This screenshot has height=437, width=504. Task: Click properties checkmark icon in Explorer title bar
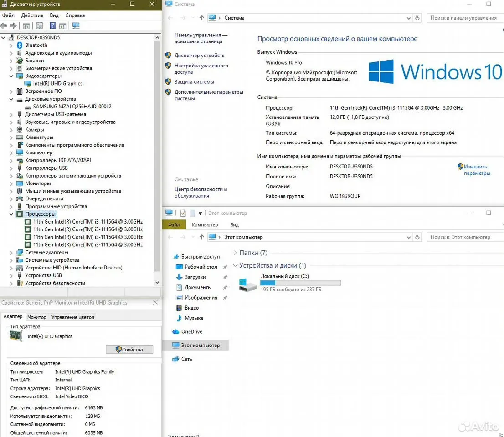tap(183, 213)
